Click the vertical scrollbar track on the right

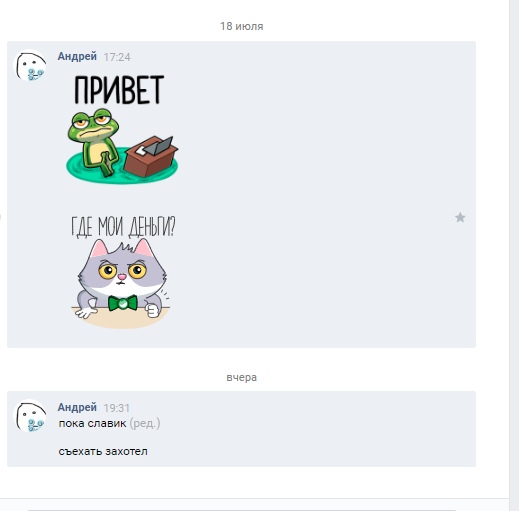(514, 253)
